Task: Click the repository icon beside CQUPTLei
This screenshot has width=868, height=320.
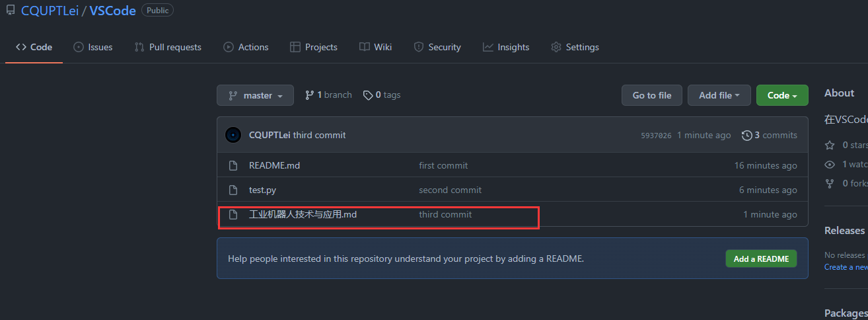Action: pyautogui.click(x=10, y=10)
